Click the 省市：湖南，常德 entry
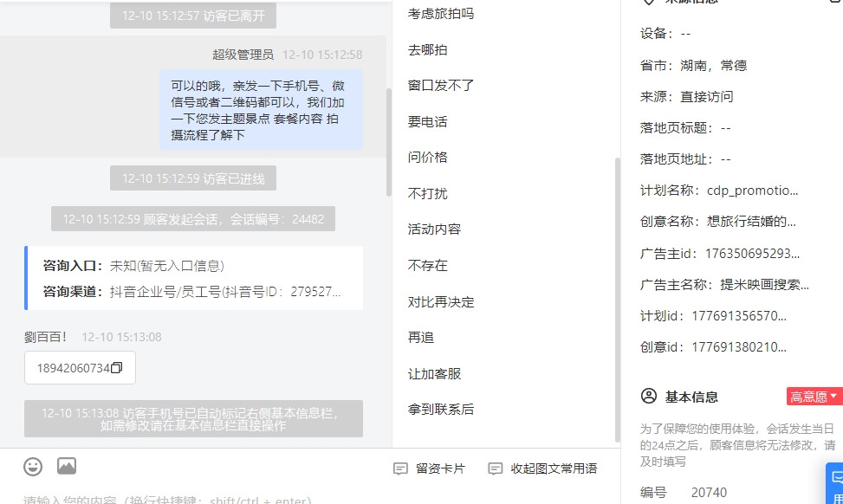The width and height of the screenshot is (843, 504). (x=693, y=66)
